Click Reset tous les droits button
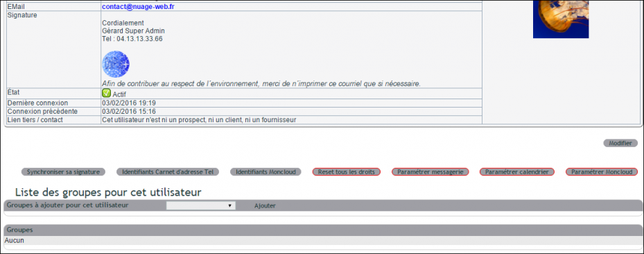Image resolution: width=644 pixels, height=254 pixels. (x=346, y=172)
